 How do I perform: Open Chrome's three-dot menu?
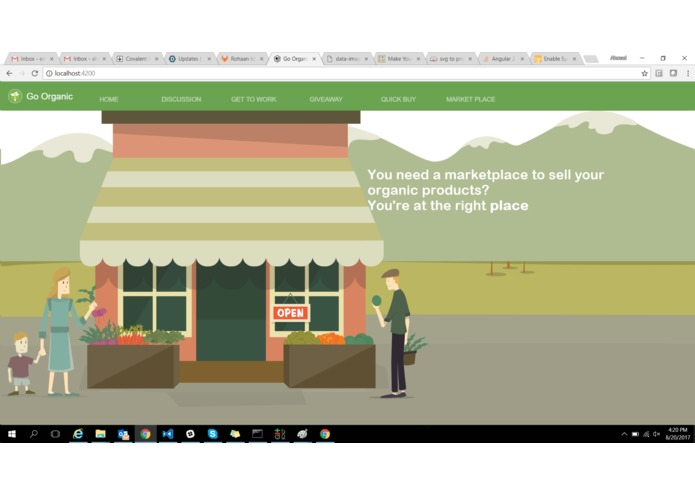point(688,74)
